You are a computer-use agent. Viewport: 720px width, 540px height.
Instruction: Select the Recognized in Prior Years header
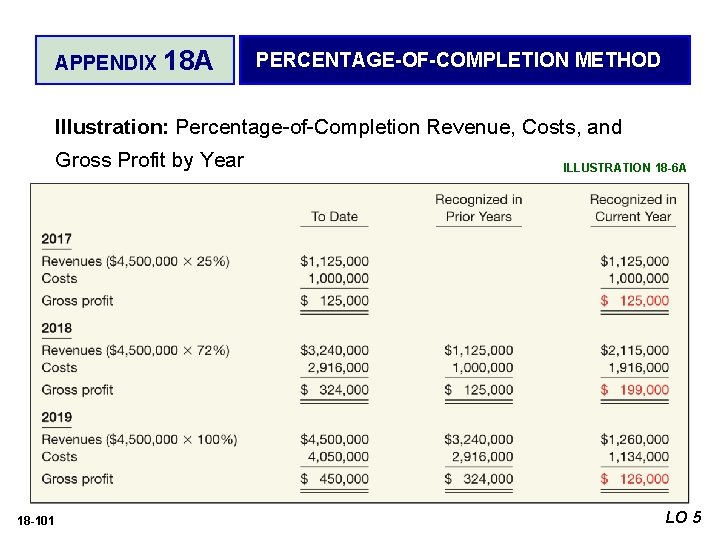(x=478, y=208)
